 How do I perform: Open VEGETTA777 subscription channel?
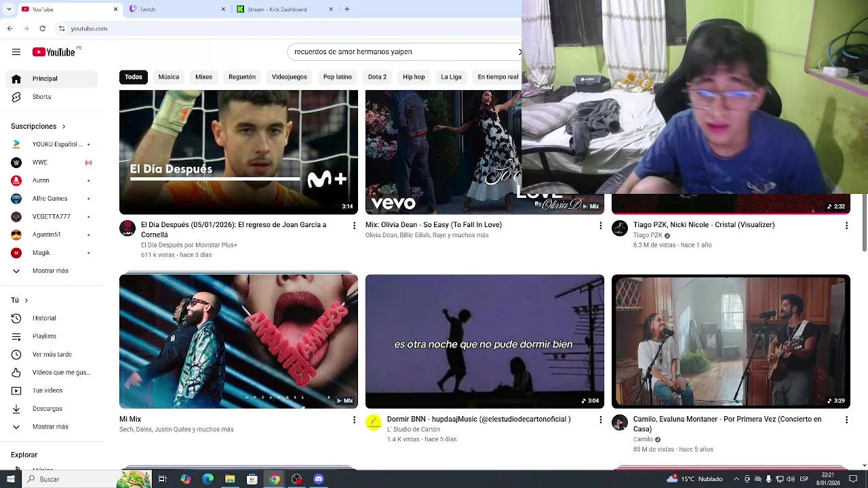(52, 217)
